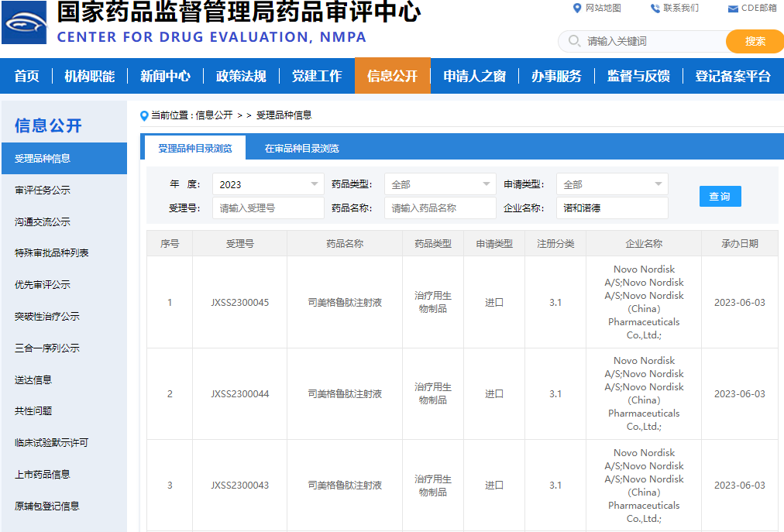The height and width of the screenshot is (532, 784).
Task: Click the 信息公开 sidebar heading
Action: pyautogui.click(x=48, y=125)
